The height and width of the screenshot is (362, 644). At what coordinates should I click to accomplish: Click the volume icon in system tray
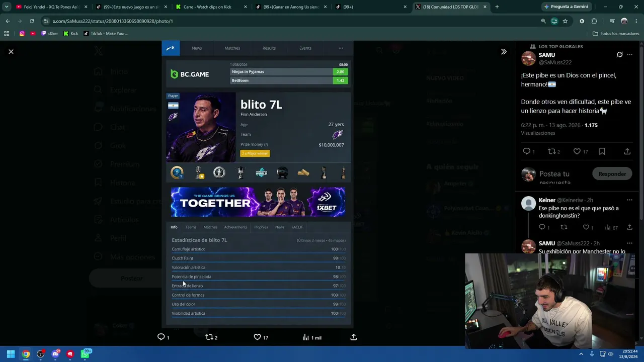point(610,354)
